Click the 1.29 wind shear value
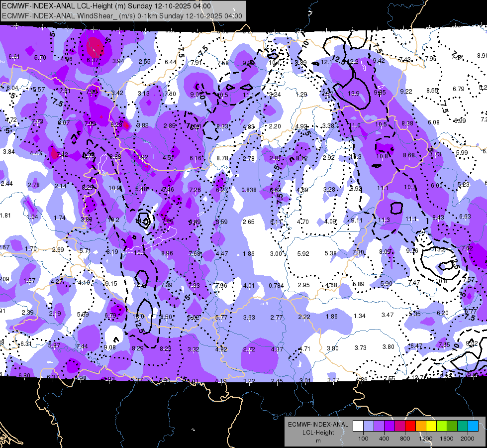This screenshot has height=448, width=487. [301, 94]
